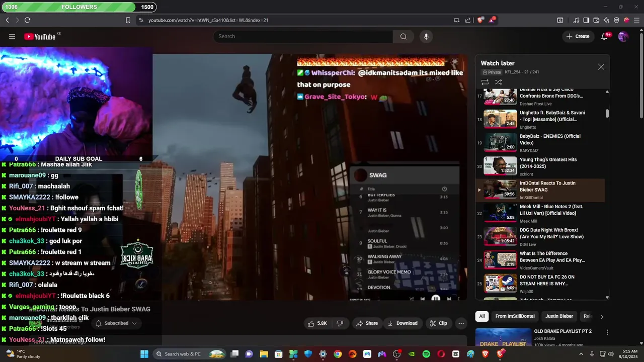Image resolution: width=644 pixels, height=362 pixels.
Task: Open the Brave playlist music note icon
Action: pos(576,20)
